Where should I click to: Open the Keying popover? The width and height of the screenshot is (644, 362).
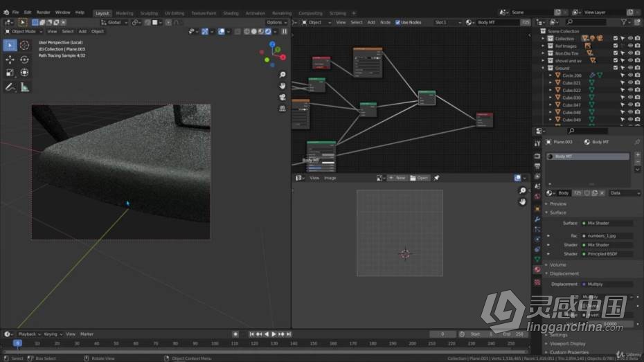coord(53,334)
